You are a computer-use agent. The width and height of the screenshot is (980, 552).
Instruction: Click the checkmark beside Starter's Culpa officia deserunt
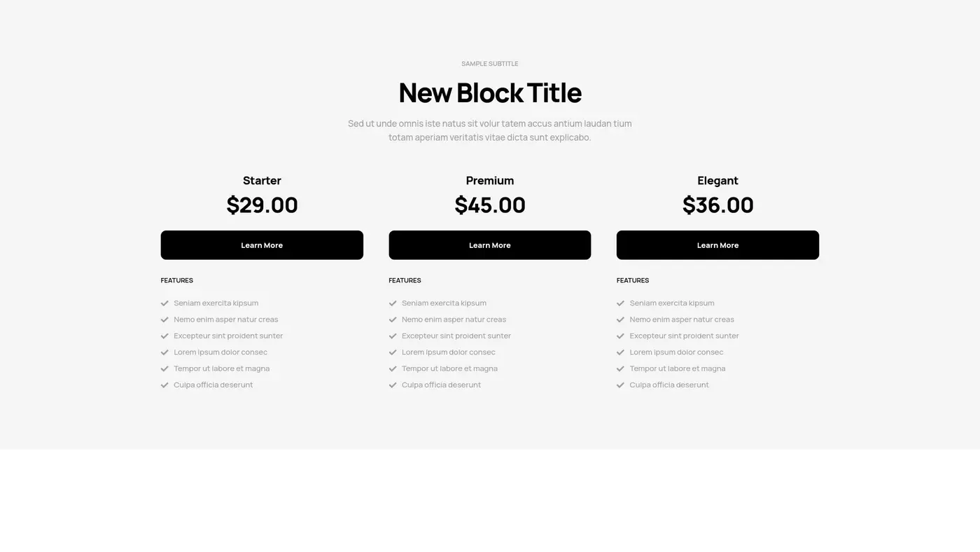[x=164, y=384]
